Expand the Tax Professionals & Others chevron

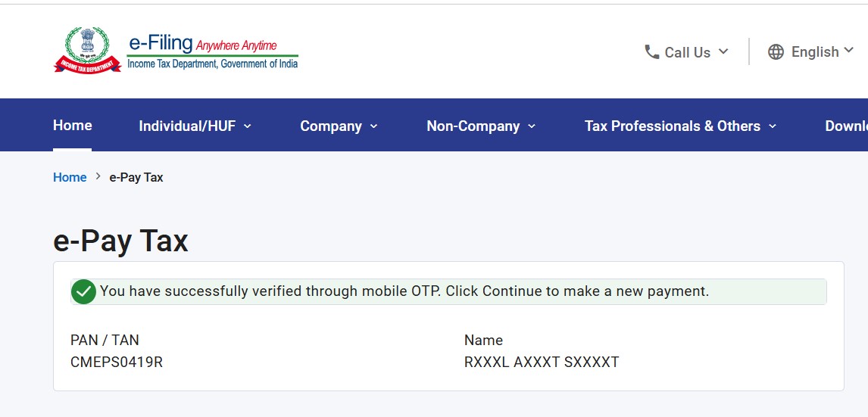(x=773, y=126)
